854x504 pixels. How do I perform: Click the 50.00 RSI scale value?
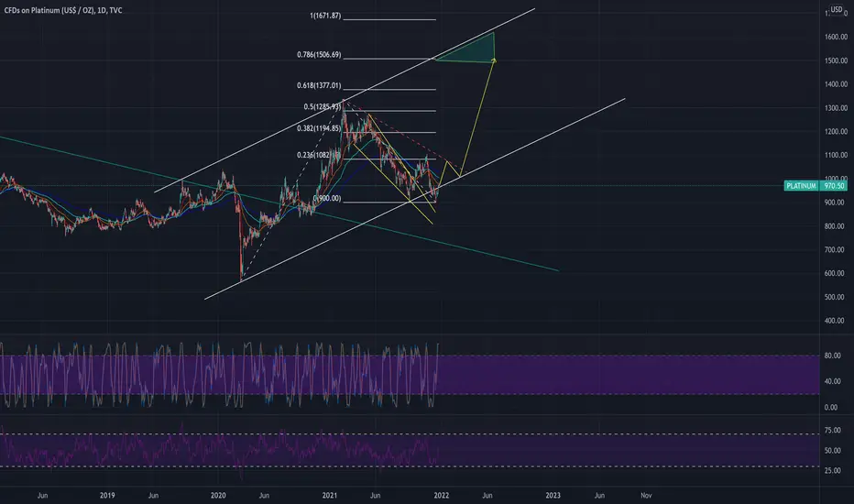(x=832, y=451)
